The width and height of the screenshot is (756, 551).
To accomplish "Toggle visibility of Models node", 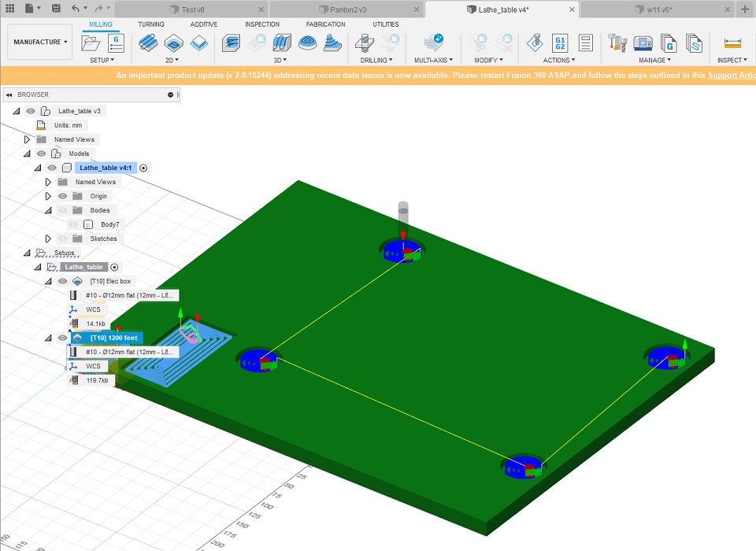I will click(42, 153).
